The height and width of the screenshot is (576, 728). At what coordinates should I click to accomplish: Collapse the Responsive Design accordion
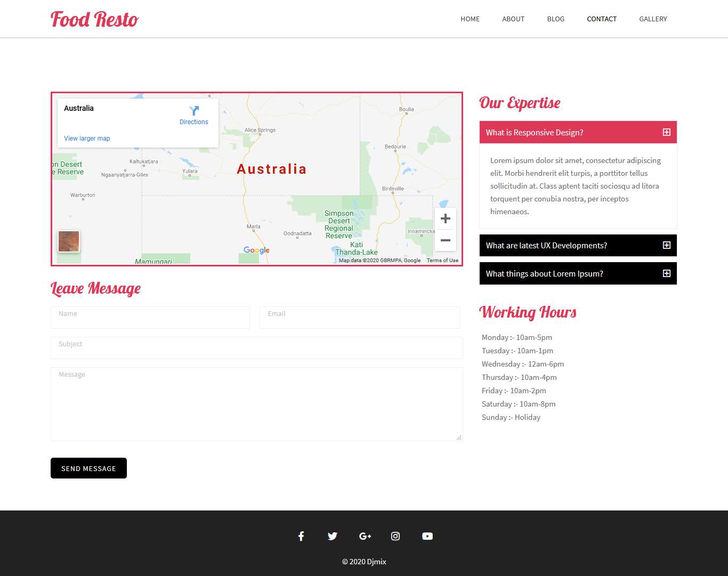click(666, 132)
